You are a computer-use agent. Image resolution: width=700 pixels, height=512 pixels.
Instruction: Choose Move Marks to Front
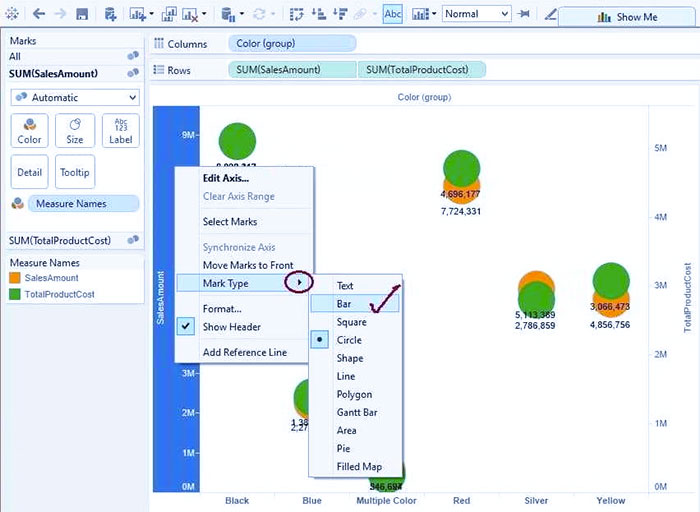[244, 265]
